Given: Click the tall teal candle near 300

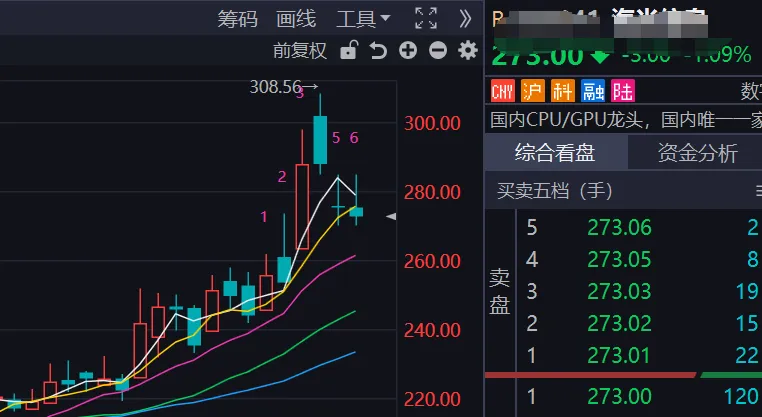Looking at the screenshot, I should (320, 140).
